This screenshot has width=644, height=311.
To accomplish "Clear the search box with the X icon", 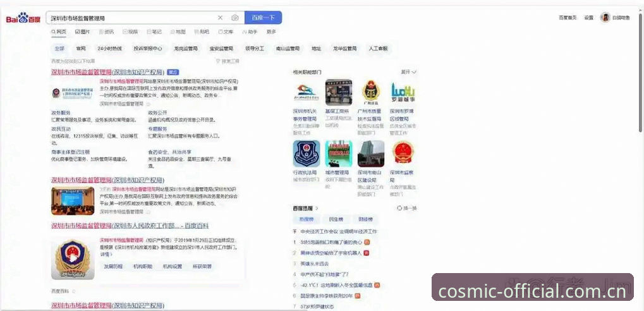I will point(220,18).
